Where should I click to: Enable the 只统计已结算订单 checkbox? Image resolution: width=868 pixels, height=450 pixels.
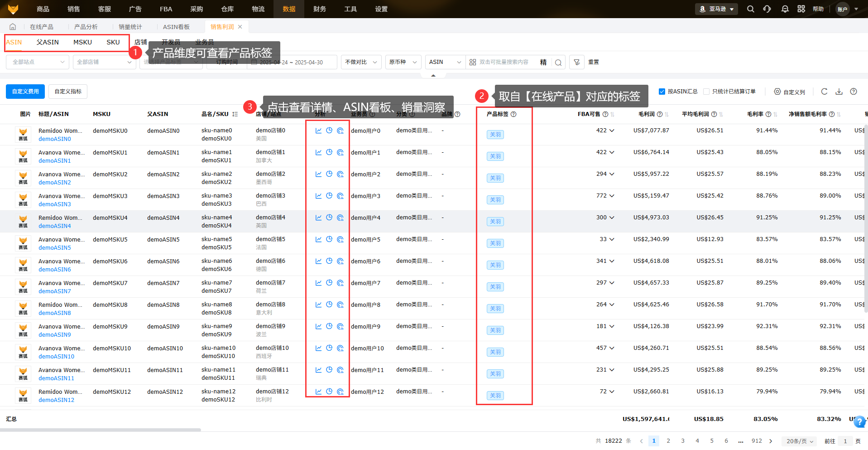coord(706,92)
